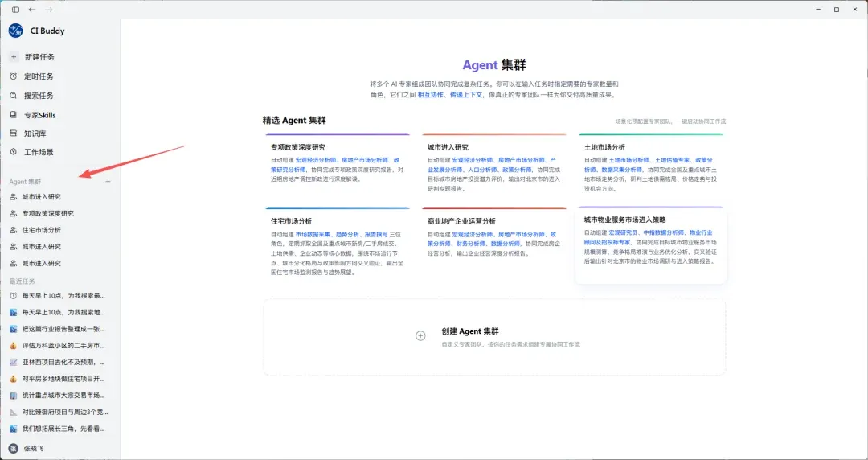868x460 pixels.
Task: Click the blue 相互协作 text
Action: [x=430, y=95]
